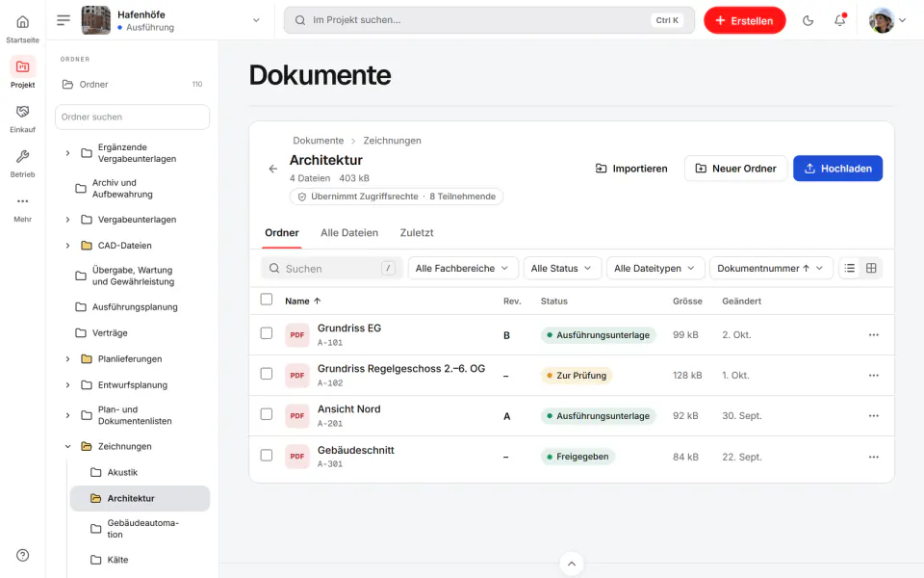Image resolution: width=924 pixels, height=578 pixels.
Task: Expand bottom panel chevron-up button
Action: pos(571,564)
